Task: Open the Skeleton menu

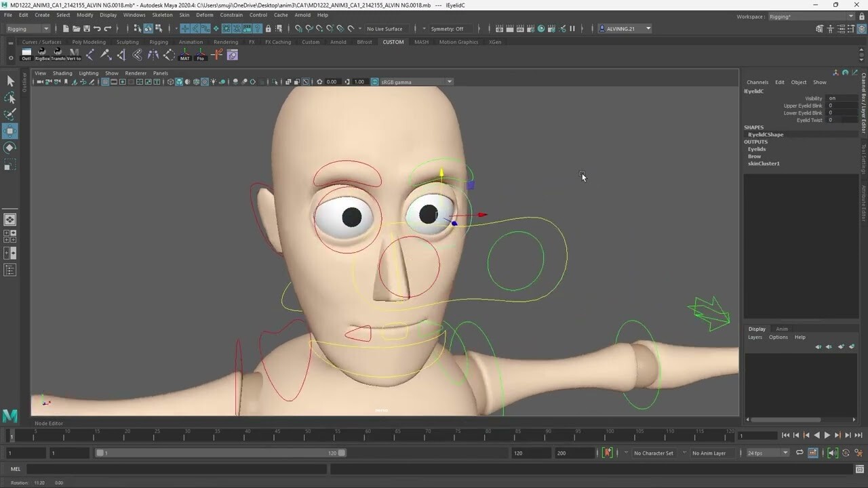Action: coord(162,14)
